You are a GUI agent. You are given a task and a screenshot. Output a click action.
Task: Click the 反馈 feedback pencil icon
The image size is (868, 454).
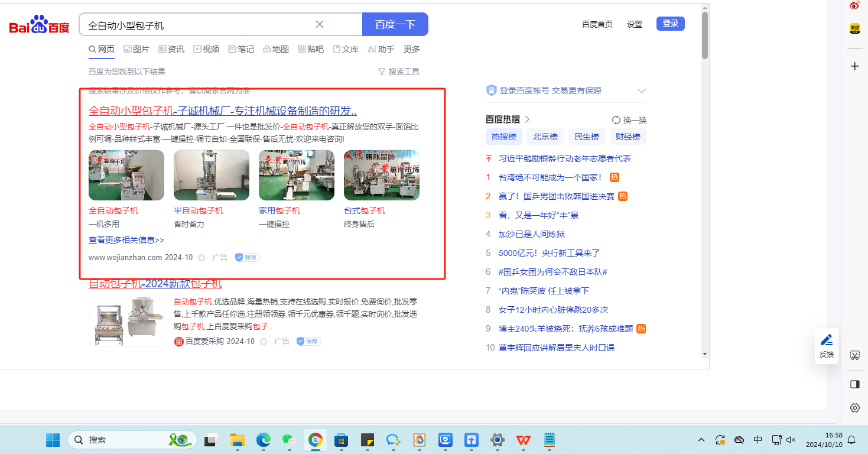826,340
